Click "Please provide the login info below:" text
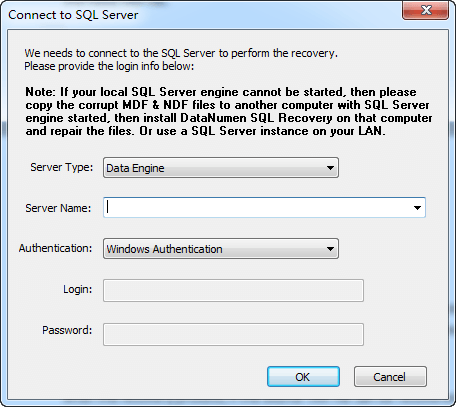Screen dimensions: 456x407 109,66
